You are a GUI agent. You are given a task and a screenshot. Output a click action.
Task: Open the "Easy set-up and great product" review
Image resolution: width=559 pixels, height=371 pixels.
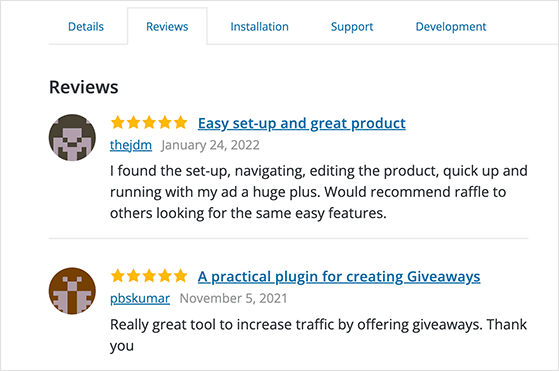(302, 124)
